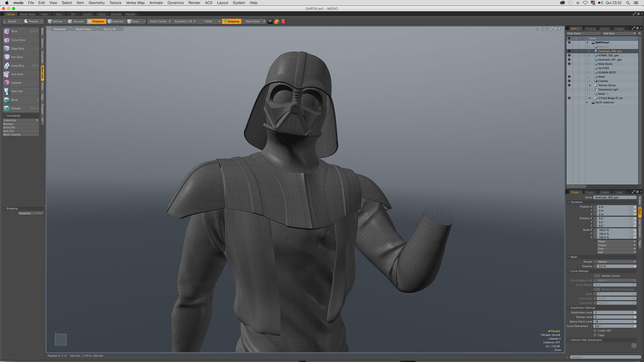Viewport: 644px width, 362px height.
Task: Toggle visibility of Male Boots
Action: (x=569, y=64)
